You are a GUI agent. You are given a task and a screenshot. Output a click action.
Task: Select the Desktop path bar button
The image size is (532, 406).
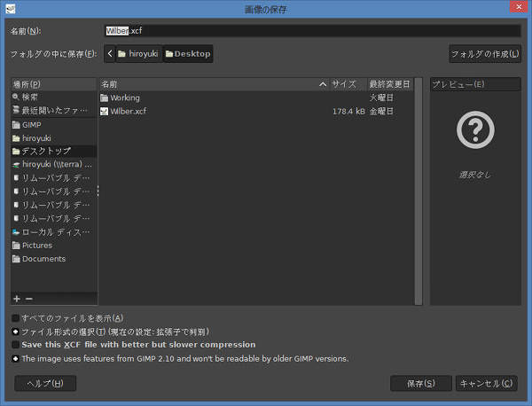(x=188, y=53)
